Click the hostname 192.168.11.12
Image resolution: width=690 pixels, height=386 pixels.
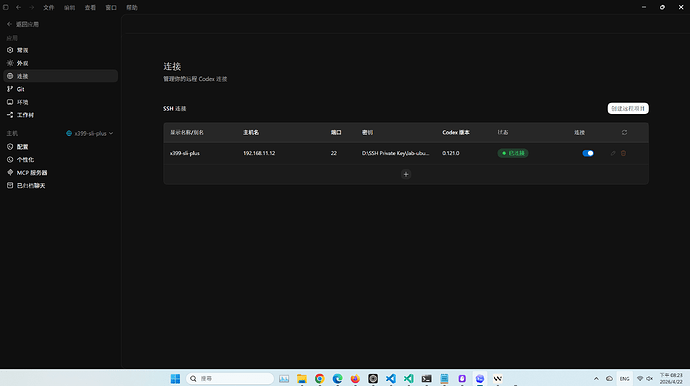[259, 153]
